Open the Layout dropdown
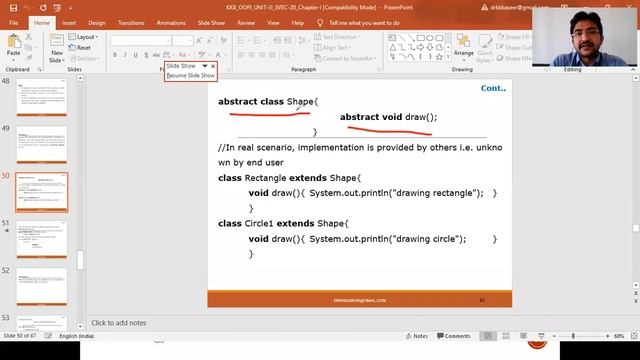This screenshot has width=640, height=360. pyautogui.click(x=84, y=37)
